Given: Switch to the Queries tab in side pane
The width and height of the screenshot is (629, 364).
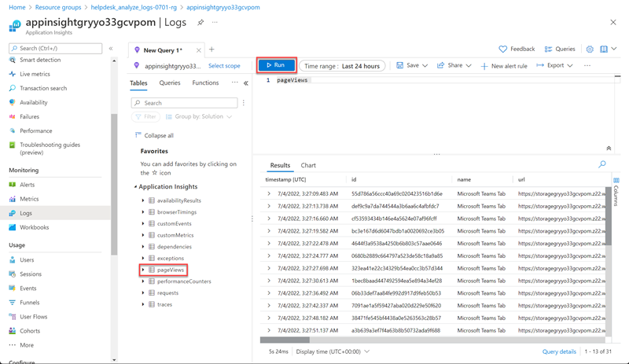Looking at the screenshot, I should [x=170, y=83].
